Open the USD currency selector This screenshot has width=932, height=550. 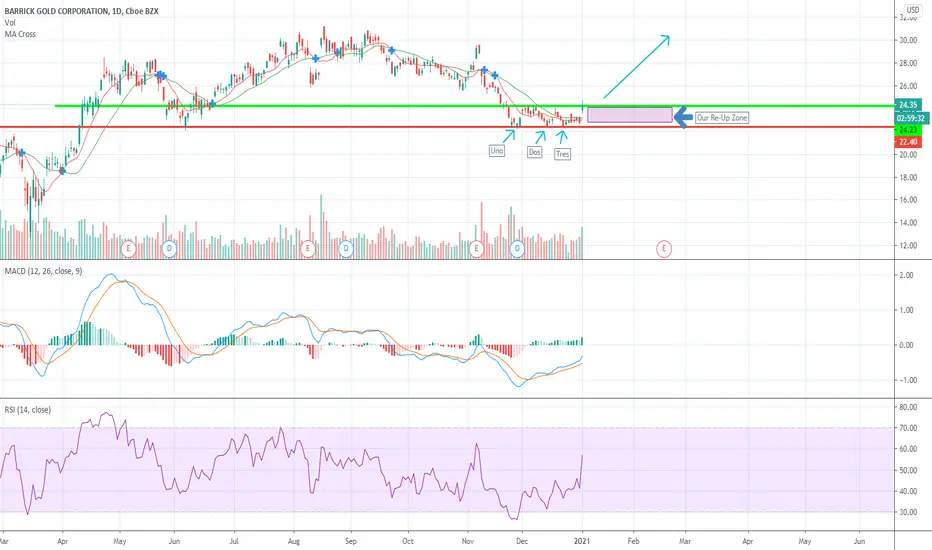[912, 10]
